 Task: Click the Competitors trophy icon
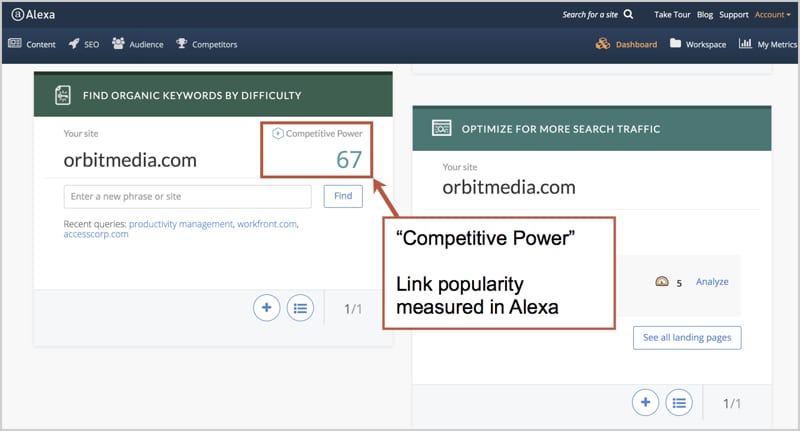(x=182, y=43)
